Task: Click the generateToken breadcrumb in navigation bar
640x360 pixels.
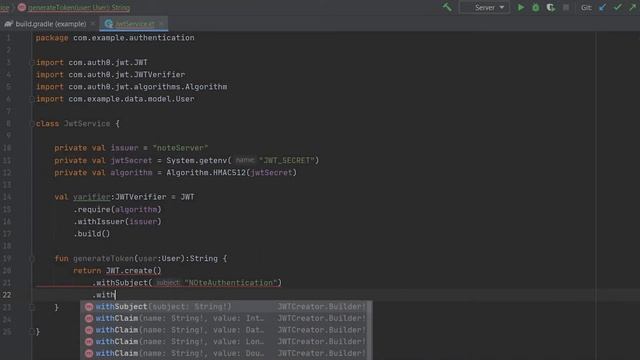Action: [79, 7]
